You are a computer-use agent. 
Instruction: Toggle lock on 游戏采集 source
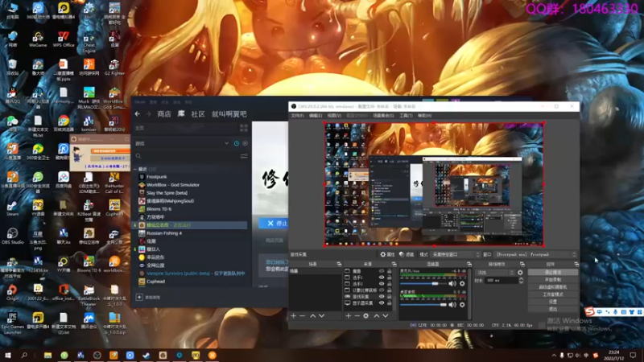click(390, 297)
